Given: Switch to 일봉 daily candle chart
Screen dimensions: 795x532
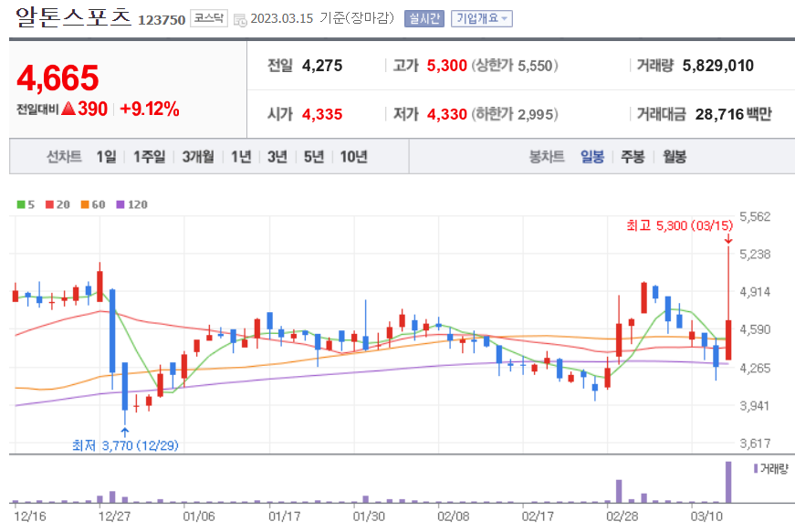Looking at the screenshot, I should (592, 157).
